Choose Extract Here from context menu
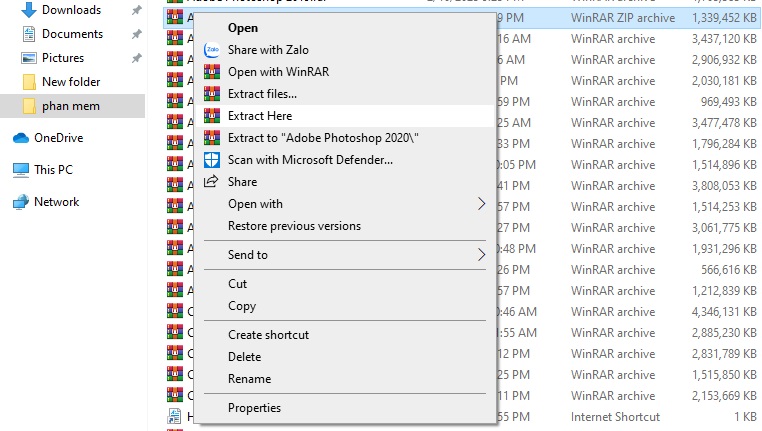Screen dimensions: 762x431 point(260,116)
